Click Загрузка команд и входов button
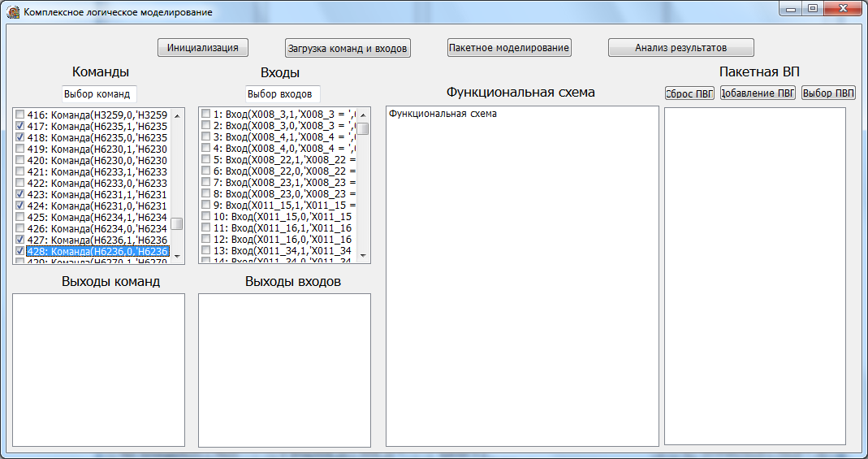Image resolution: width=868 pixels, height=459 pixels. 348,48
